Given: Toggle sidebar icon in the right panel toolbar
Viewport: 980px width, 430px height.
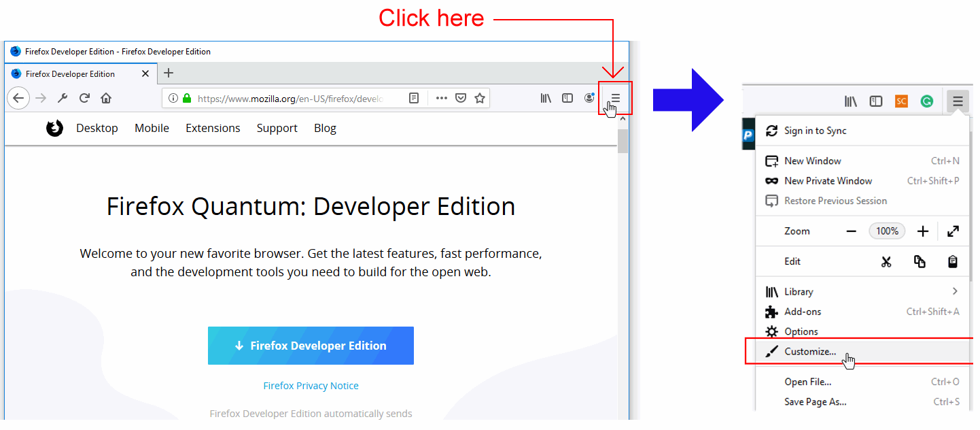Looking at the screenshot, I should click(876, 101).
